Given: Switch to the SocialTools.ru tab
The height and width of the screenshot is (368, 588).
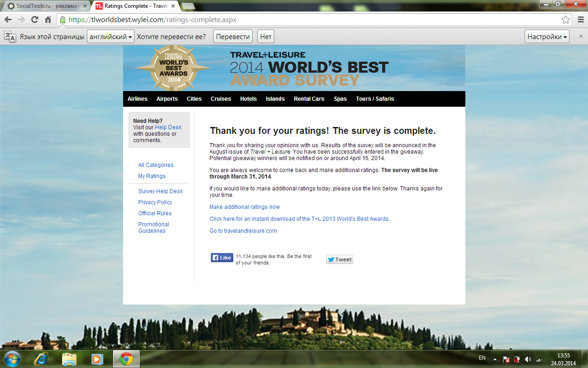Looking at the screenshot, I should point(46,6).
